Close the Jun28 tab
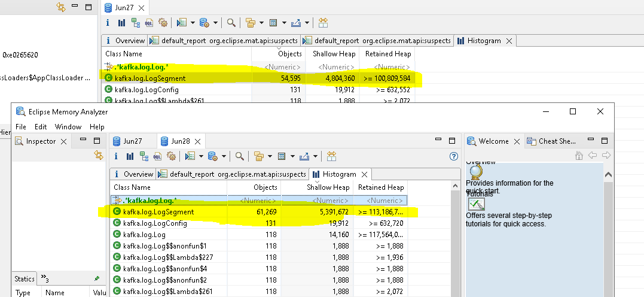The height and width of the screenshot is (297, 644). pos(197,141)
